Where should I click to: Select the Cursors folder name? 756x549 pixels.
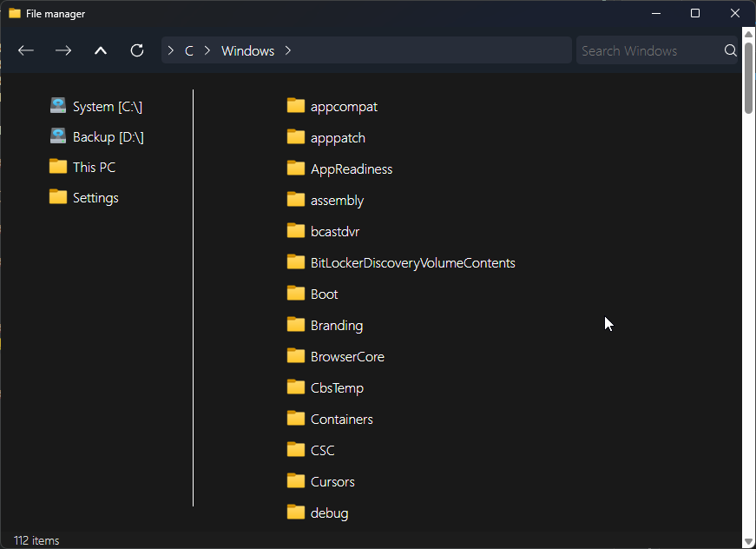[332, 481]
